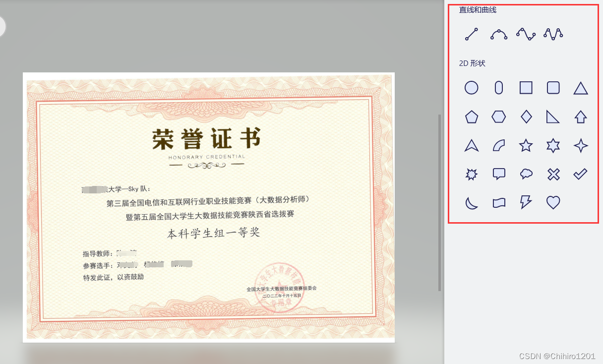Click the 本科学生组一等奖 text on certificate

coord(213,233)
